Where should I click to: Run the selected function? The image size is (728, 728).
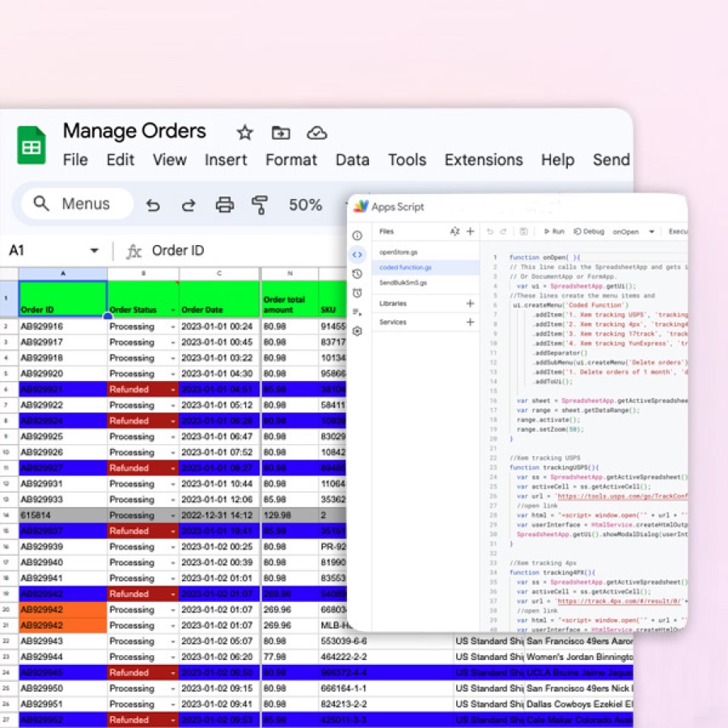(554, 231)
